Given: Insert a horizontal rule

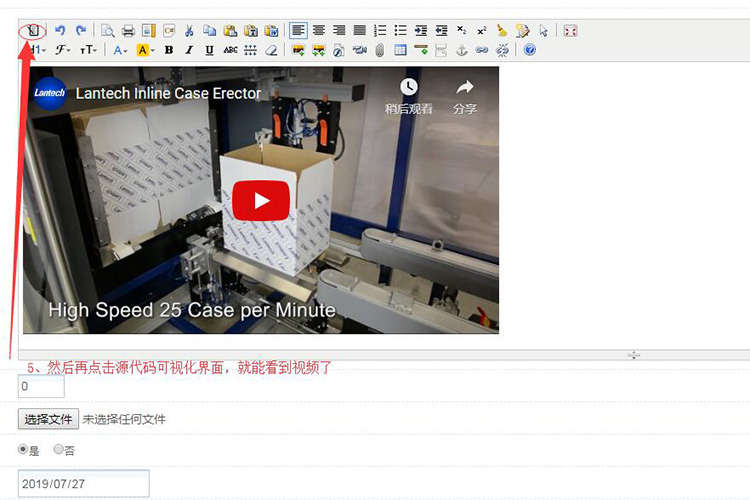Looking at the screenshot, I should [x=421, y=50].
